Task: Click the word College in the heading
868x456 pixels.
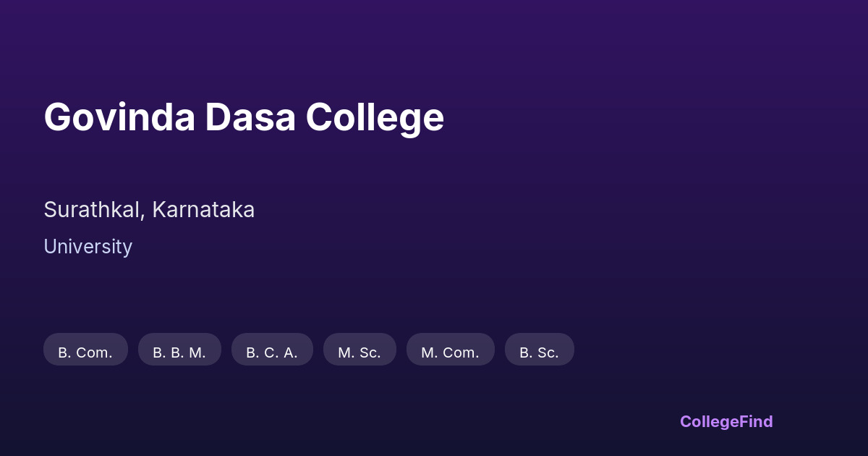Action: click(x=375, y=117)
